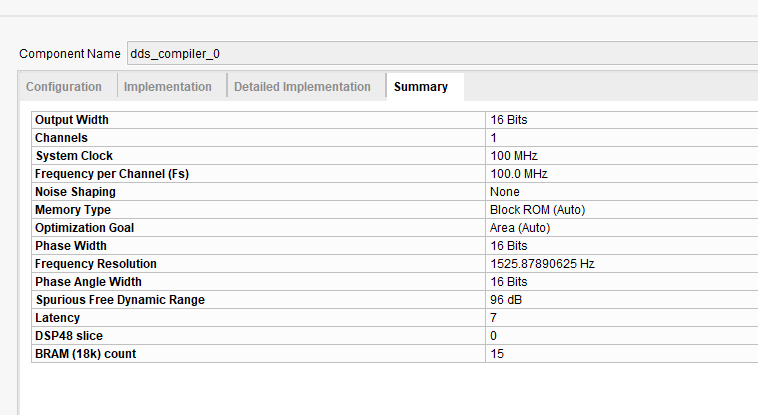Click the Channels row label
This screenshot has width=758, height=415.
point(62,138)
